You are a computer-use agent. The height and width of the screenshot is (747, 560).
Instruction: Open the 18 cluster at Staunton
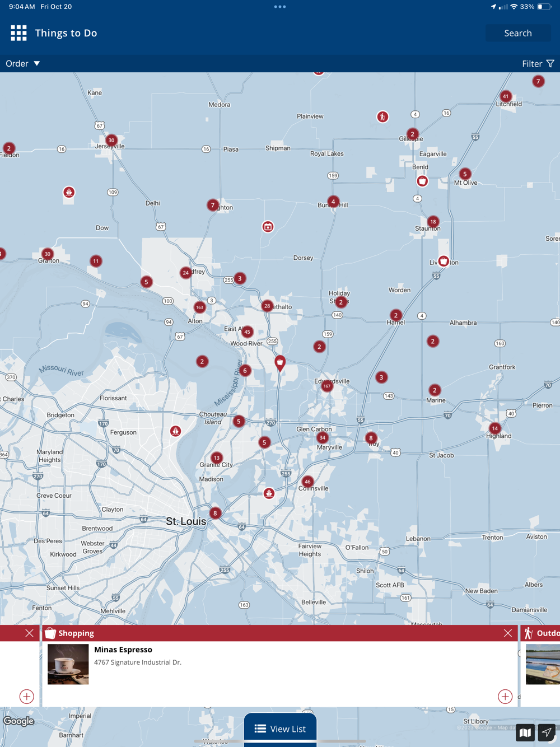[x=433, y=222]
